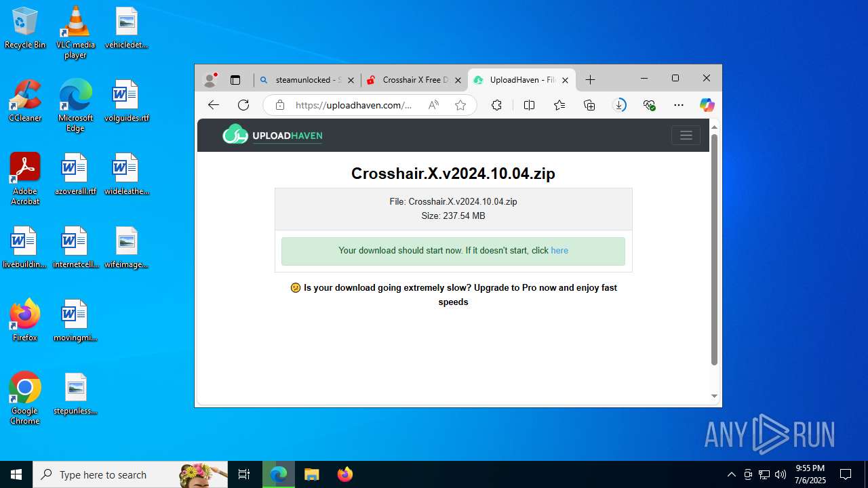Close the UploadHaven tab
Screen dimensions: 868x488
click(565, 80)
